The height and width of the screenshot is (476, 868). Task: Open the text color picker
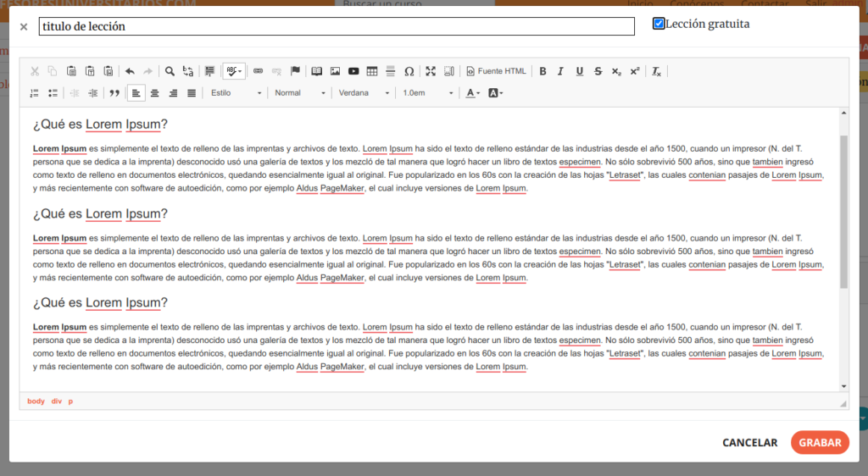(473, 93)
